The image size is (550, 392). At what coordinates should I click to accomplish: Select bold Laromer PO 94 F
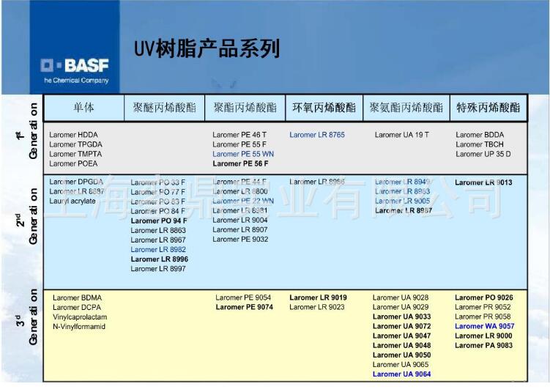tap(159, 221)
